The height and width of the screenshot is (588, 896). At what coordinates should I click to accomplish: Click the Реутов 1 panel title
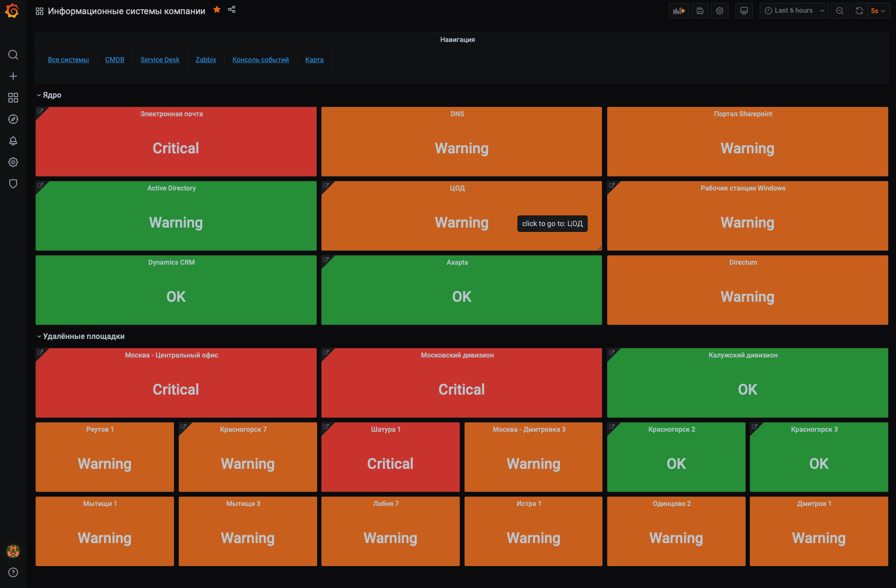coord(100,429)
